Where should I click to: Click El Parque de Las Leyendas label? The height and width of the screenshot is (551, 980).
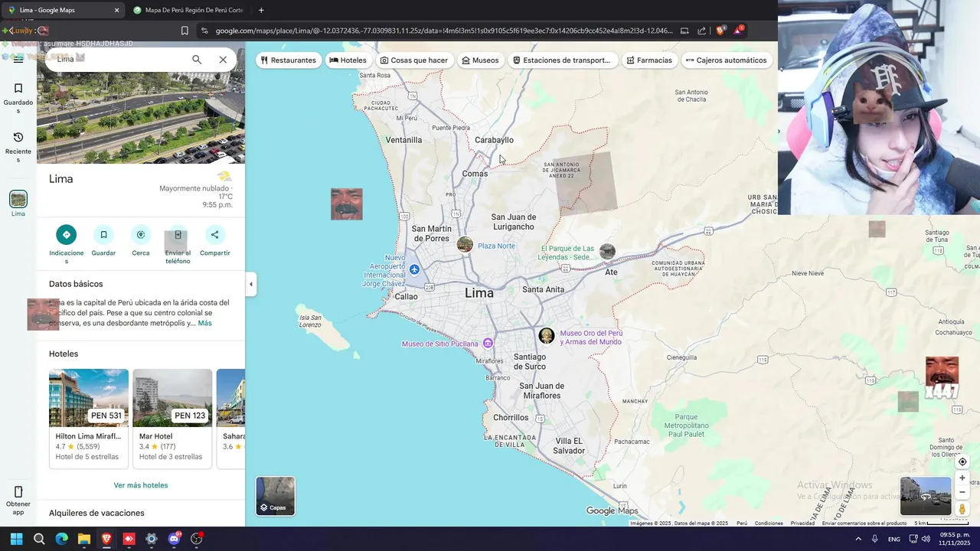[x=567, y=253]
